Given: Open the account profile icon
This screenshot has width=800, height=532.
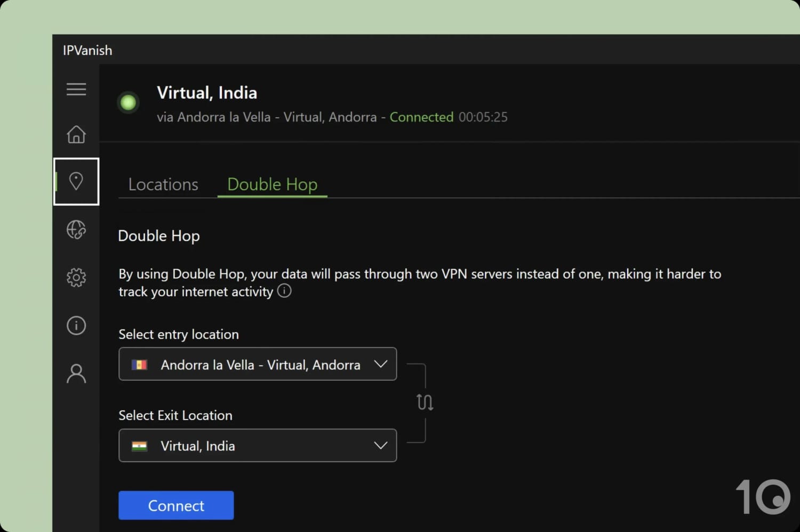Looking at the screenshot, I should pos(76,373).
